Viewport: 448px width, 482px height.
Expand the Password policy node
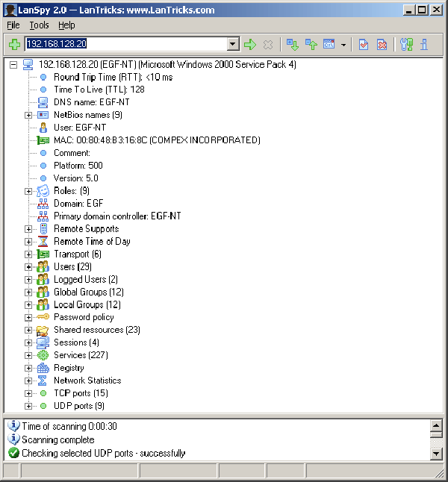[x=28, y=317]
